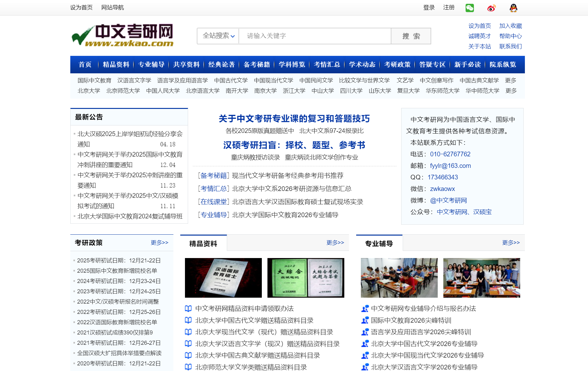Open 诚聘英才 link
The image size is (588, 371).
(480, 36)
